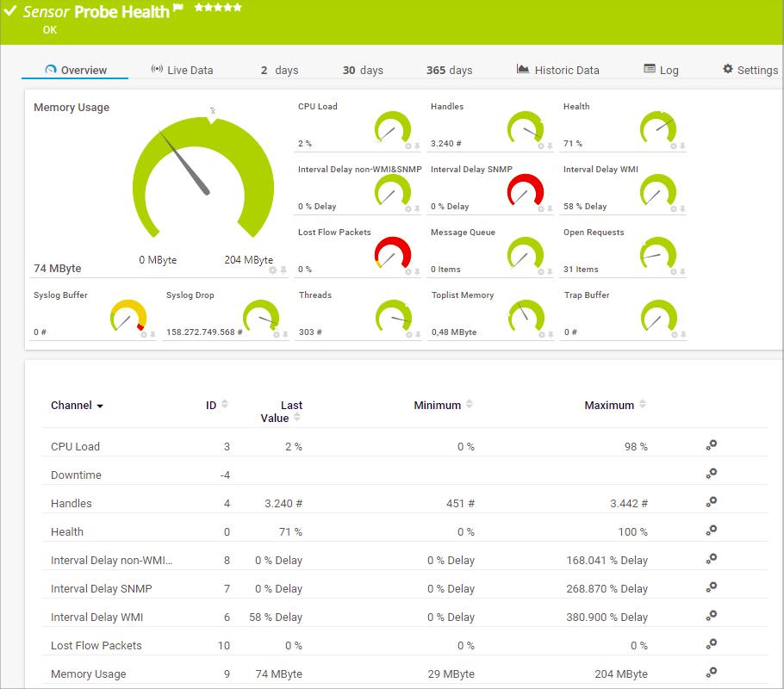Edit channel settings in Health table row
The height and width of the screenshot is (689, 784).
[x=712, y=530]
